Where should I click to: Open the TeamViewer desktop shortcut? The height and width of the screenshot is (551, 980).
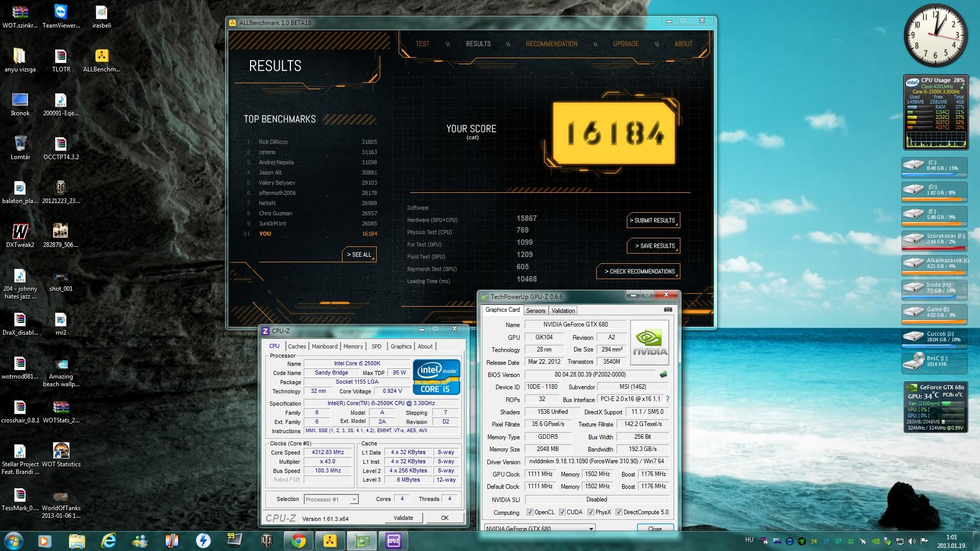pyautogui.click(x=61, y=16)
